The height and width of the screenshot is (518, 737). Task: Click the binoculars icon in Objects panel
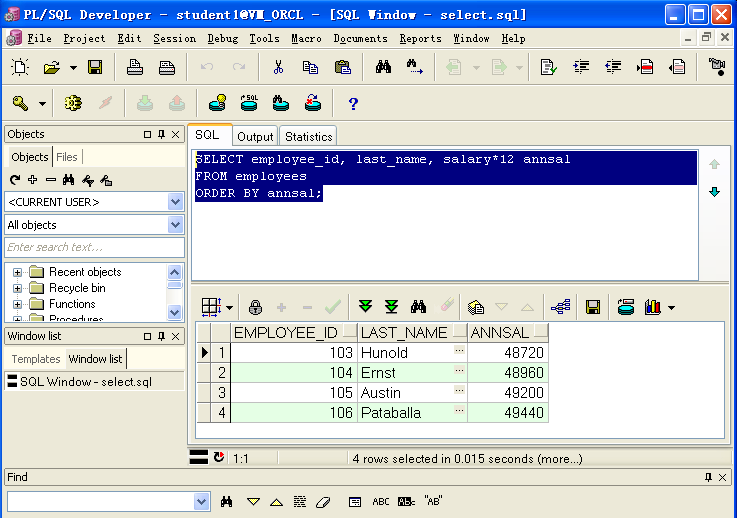pyautogui.click(x=69, y=180)
